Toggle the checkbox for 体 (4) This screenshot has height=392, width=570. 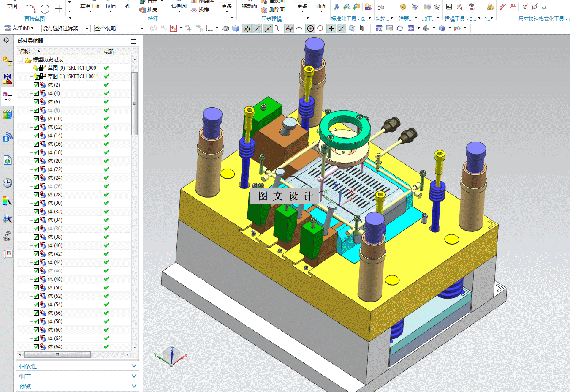tap(36, 93)
